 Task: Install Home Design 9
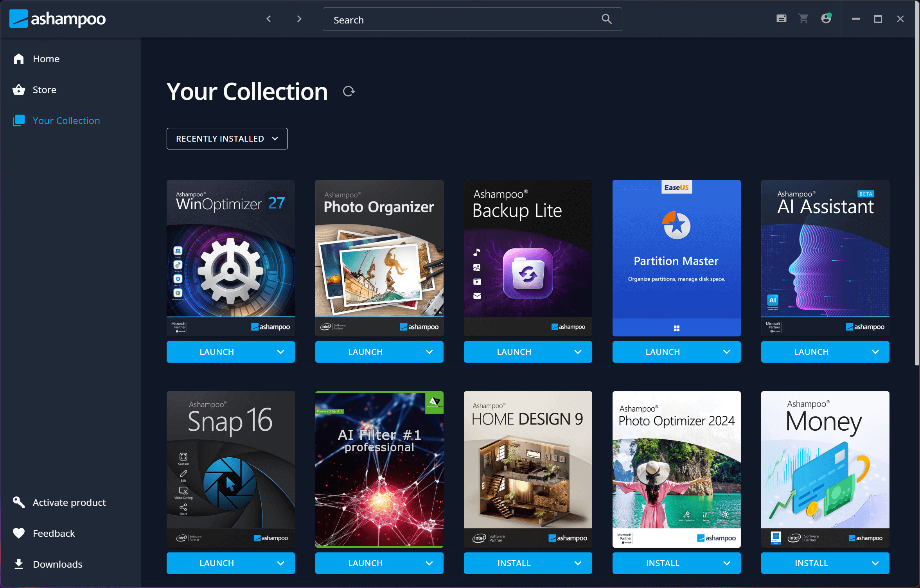514,563
